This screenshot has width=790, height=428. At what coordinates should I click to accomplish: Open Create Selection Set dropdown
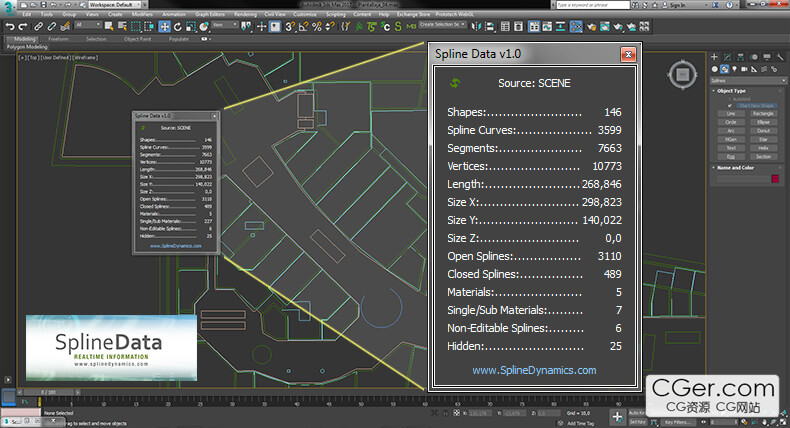(443, 25)
